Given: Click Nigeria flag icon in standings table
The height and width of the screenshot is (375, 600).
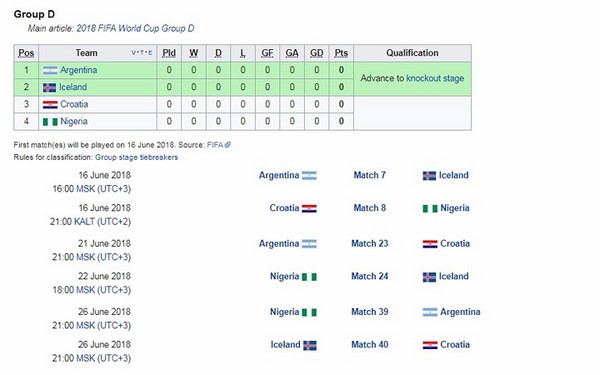Looking at the screenshot, I should pyautogui.click(x=50, y=122).
